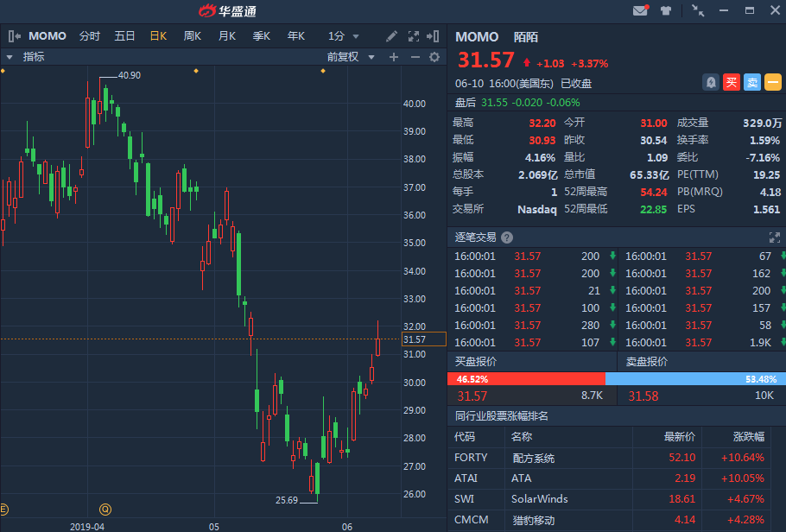Click the 31.57 current price axis label
This screenshot has width=786, height=532.
[x=423, y=339]
